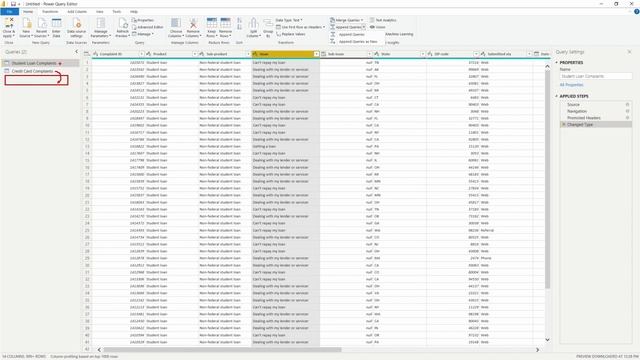Click the horizontal scrollbar thumb
The image size is (640, 360).
222,350
